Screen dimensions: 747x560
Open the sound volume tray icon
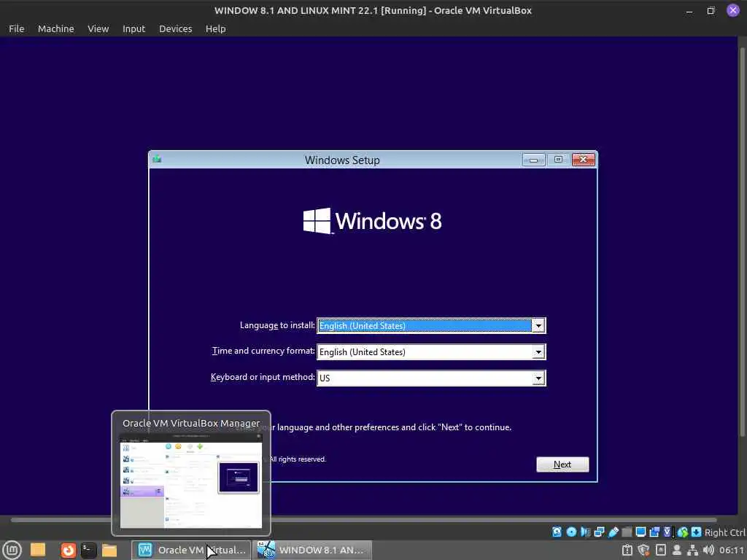708,550
